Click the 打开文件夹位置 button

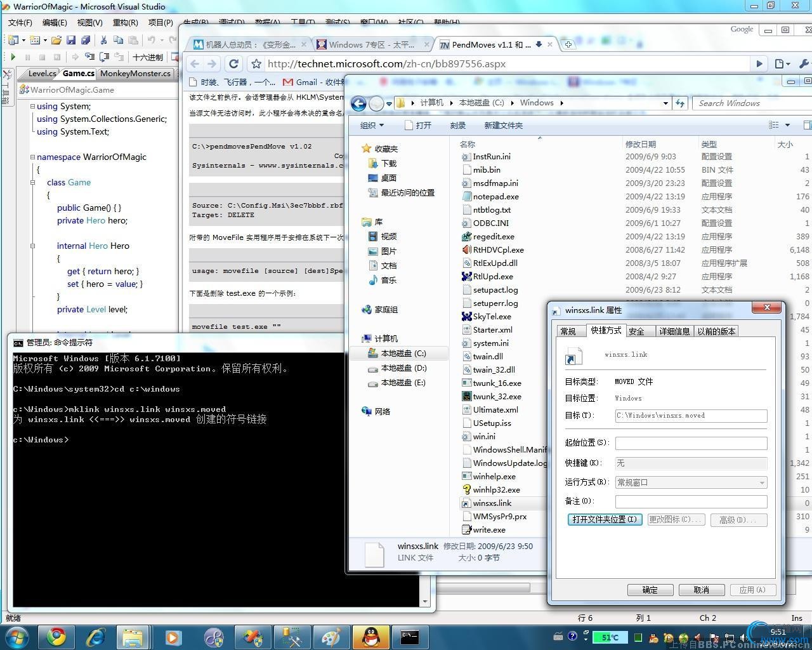coord(605,519)
